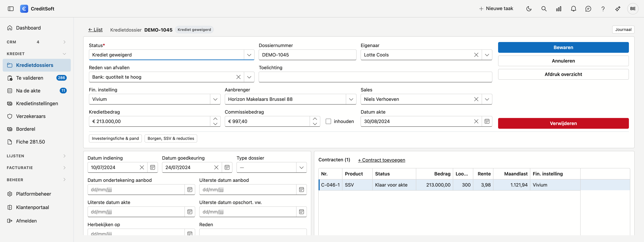Click the Bewaren button
The height and width of the screenshot is (242, 644).
tap(563, 47)
